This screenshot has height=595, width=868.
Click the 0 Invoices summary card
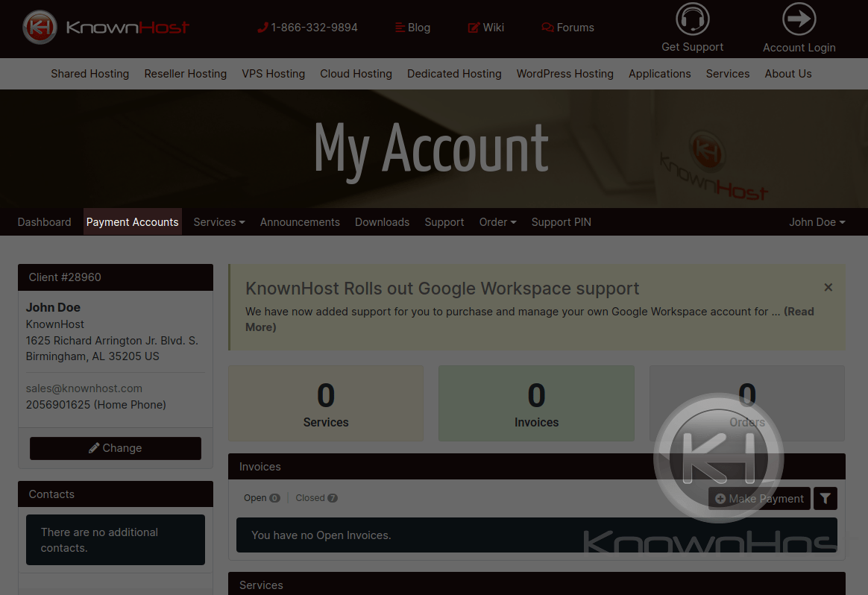pos(536,403)
